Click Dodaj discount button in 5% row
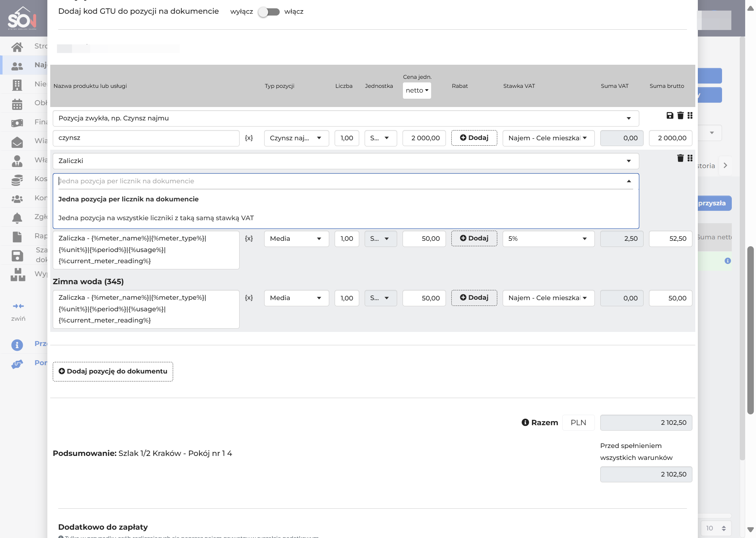The width and height of the screenshot is (756, 538). (474, 238)
